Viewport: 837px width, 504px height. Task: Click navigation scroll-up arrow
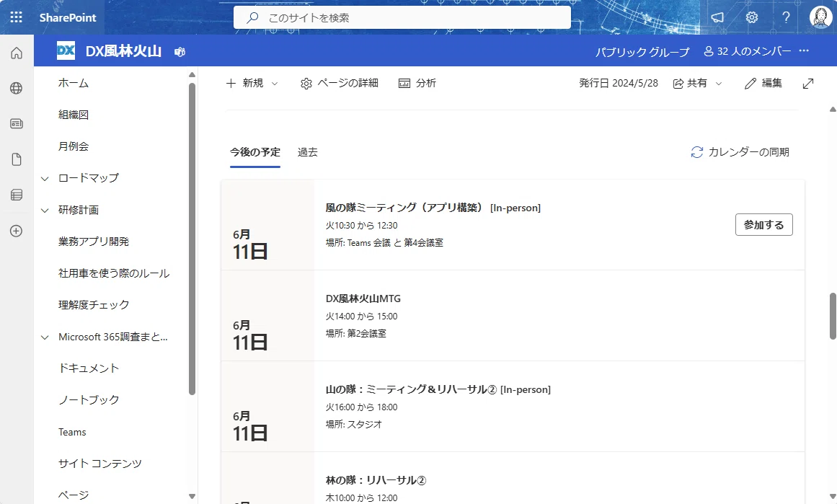click(x=192, y=75)
